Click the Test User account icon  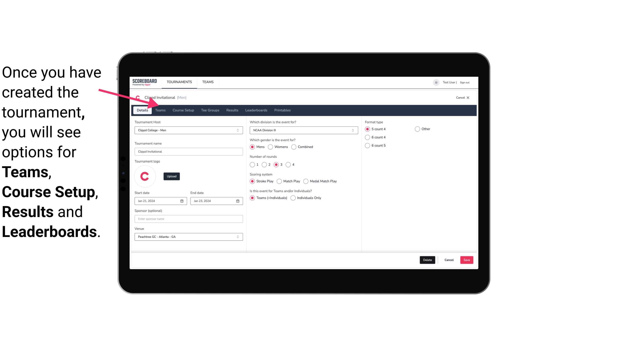436,82
